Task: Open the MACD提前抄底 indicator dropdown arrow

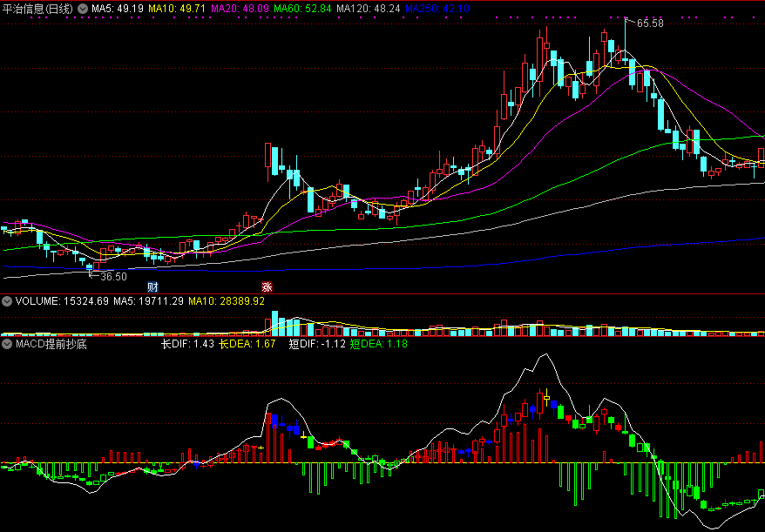Action: (7, 344)
